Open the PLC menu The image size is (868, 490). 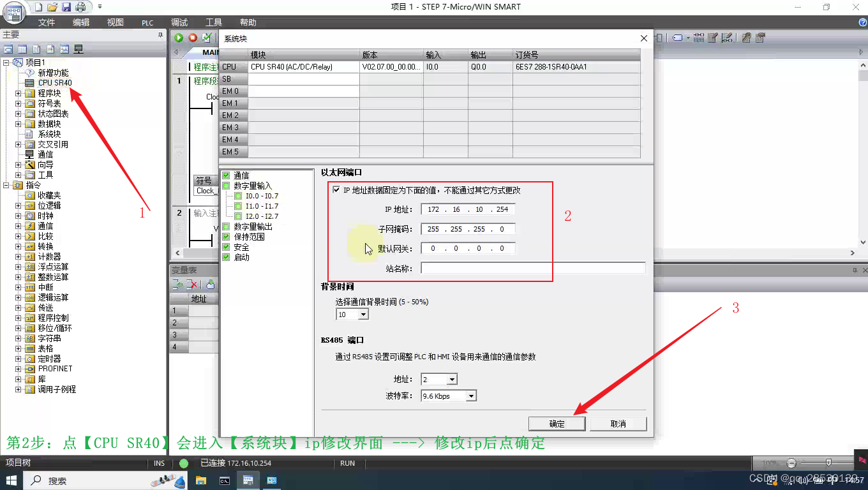[147, 22]
